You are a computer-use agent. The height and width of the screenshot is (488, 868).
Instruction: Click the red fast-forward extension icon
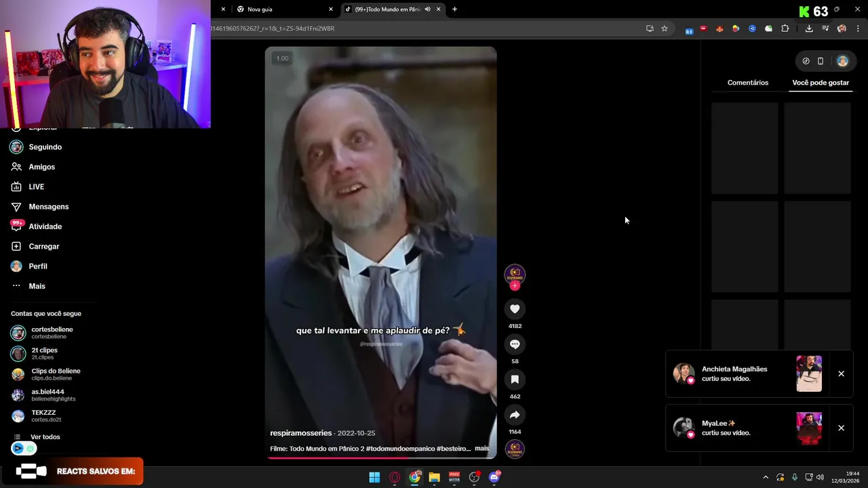[x=703, y=28]
